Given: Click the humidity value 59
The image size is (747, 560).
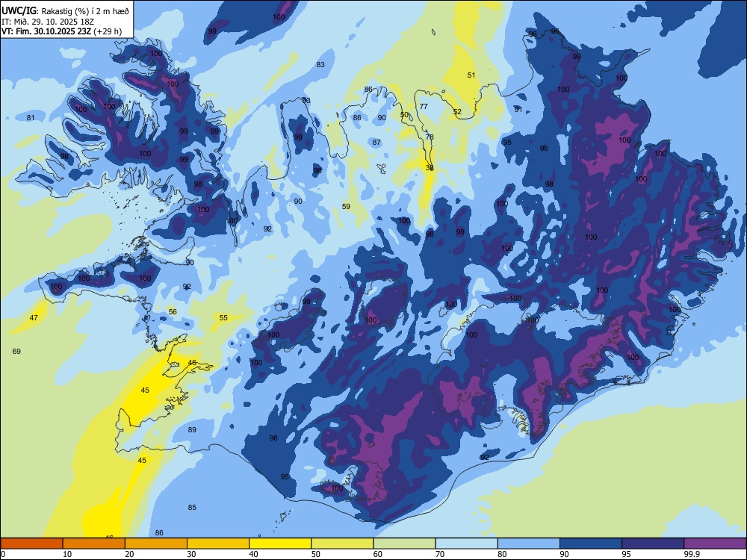Looking at the screenshot, I should coord(346,207).
